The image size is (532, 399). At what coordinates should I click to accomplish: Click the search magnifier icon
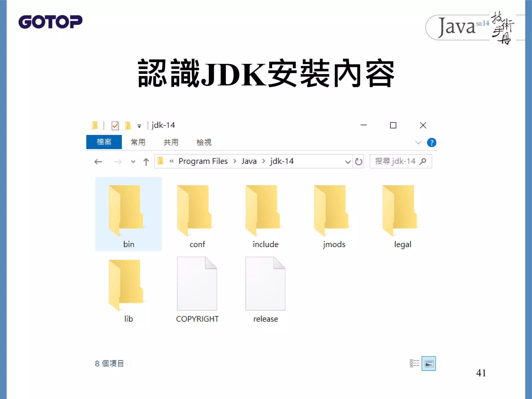point(423,161)
